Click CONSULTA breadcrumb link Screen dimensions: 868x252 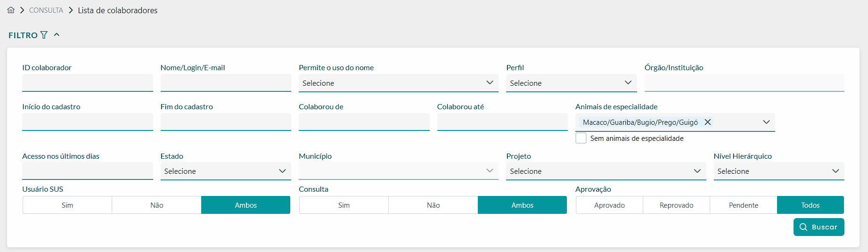tap(46, 10)
